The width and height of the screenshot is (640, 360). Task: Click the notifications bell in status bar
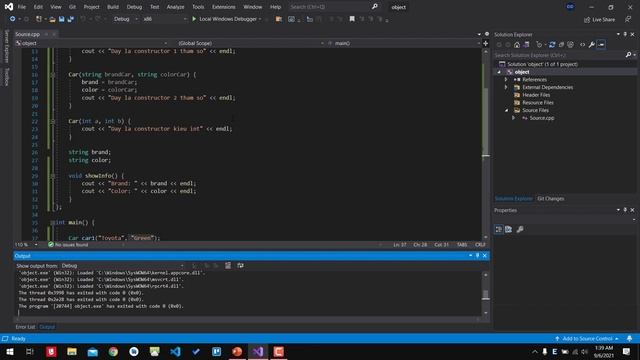pos(629,339)
